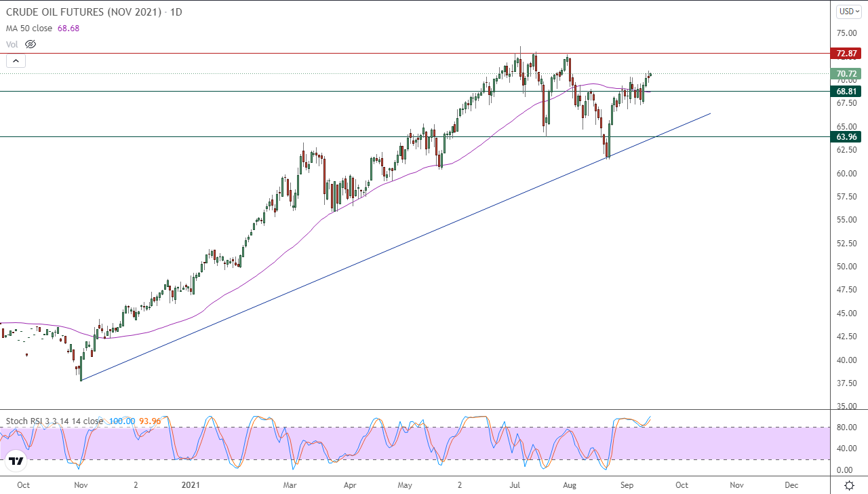This screenshot has width=868, height=494.
Task: Click the Dec label on the time axis
Action: 791,485
